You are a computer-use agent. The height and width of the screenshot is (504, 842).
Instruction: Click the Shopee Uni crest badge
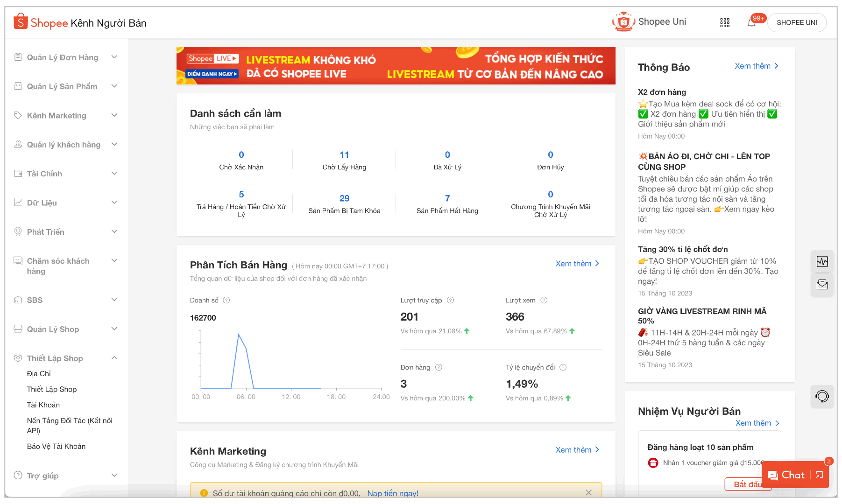point(623,21)
